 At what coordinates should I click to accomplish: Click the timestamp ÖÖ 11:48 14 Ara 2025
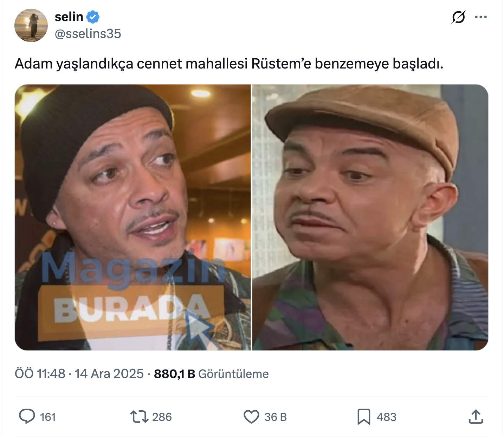(x=79, y=373)
